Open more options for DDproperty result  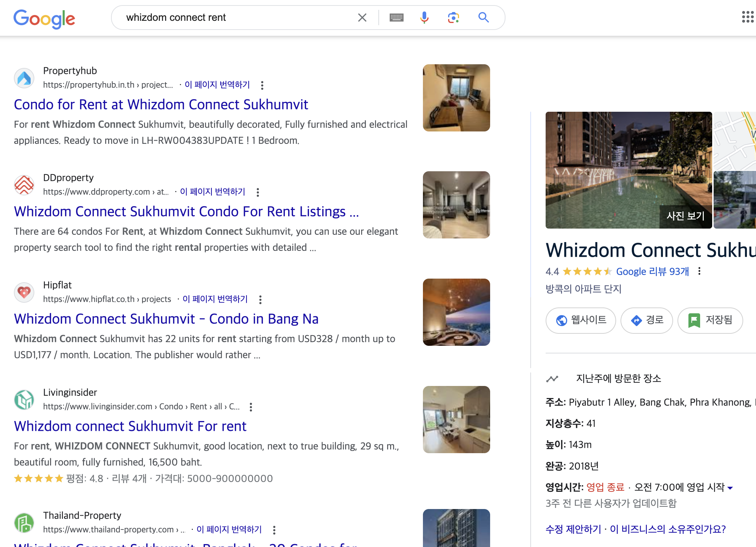257,192
